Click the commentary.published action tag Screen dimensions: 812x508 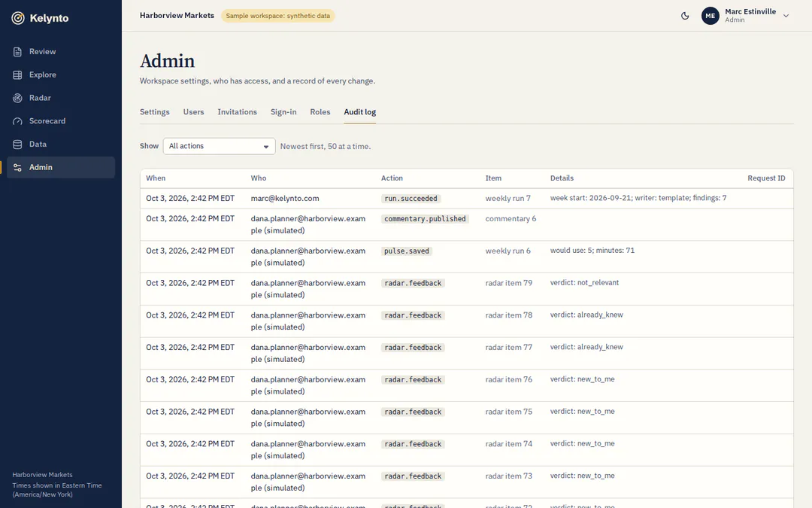(425, 219)
